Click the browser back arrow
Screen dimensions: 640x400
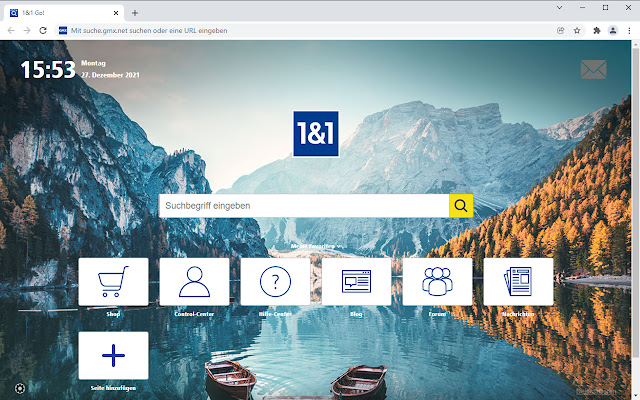point(11,31)
